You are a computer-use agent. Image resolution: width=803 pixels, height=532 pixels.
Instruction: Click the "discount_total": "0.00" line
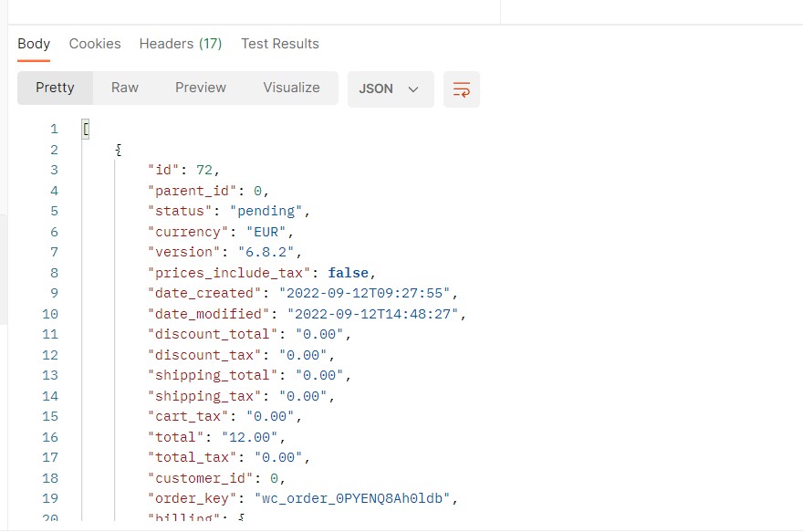[249, 334]
